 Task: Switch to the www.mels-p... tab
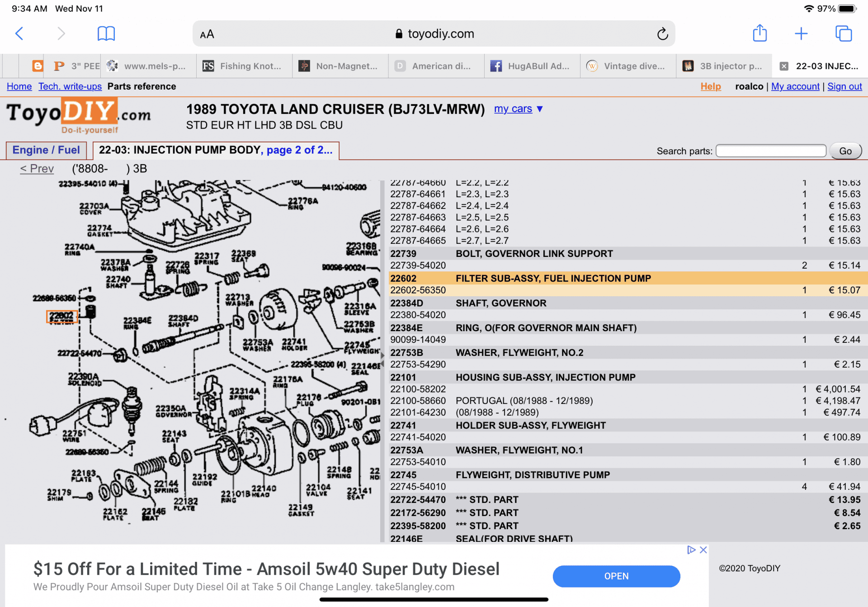coord(148,66)
